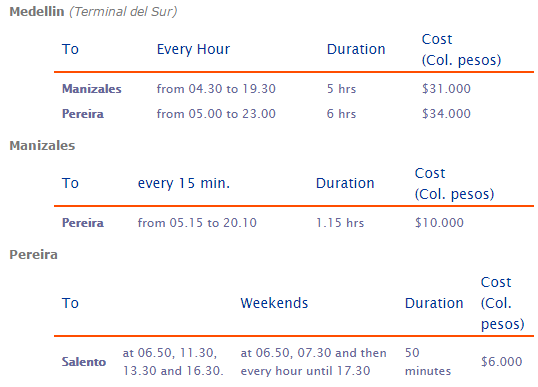Select Manizales destination under Medellin

[92, 89]
